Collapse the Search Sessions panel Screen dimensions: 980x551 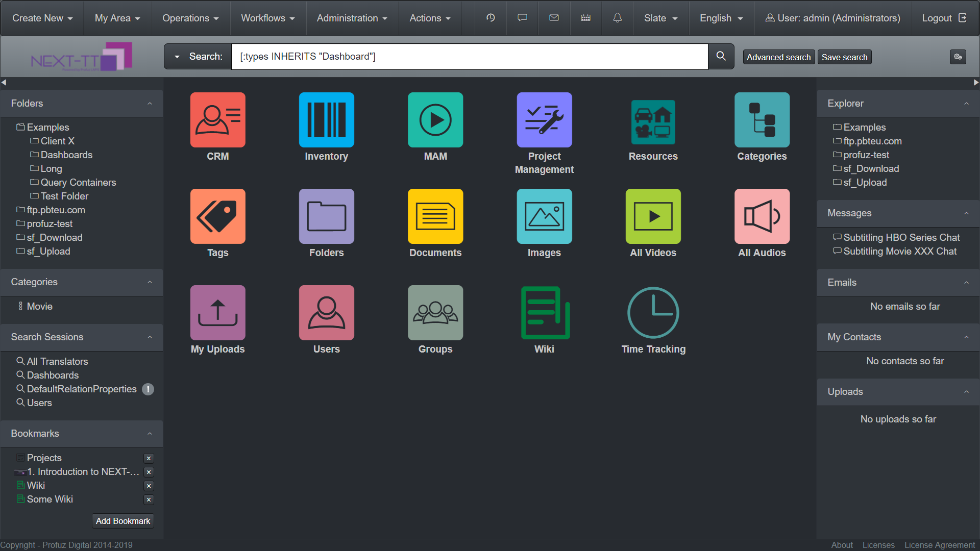150,337
